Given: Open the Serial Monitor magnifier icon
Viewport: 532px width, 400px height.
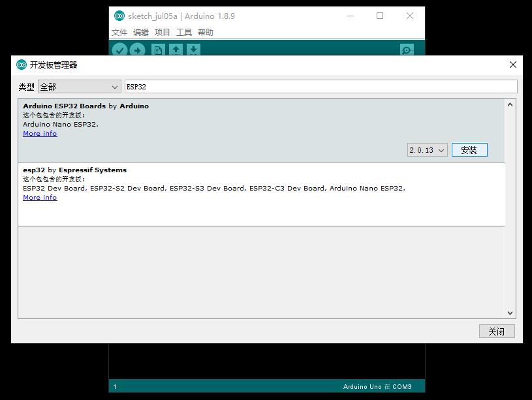Looking at the screenshot, I should pos(407,50).
